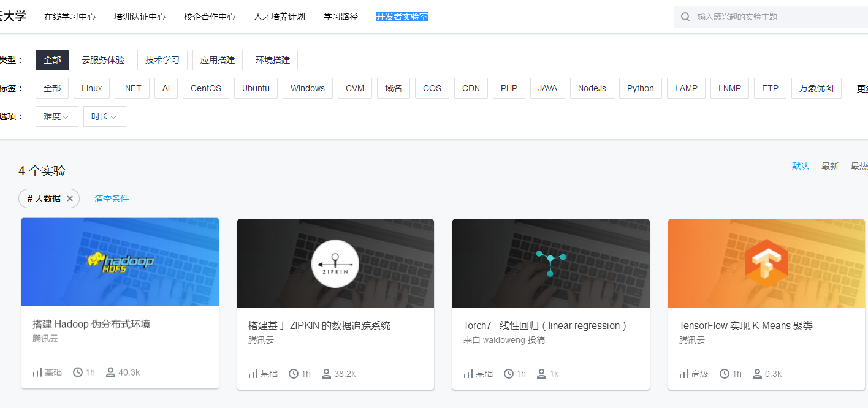Open 培训认证中心 in the top navigation

click(x=140, y=17)
